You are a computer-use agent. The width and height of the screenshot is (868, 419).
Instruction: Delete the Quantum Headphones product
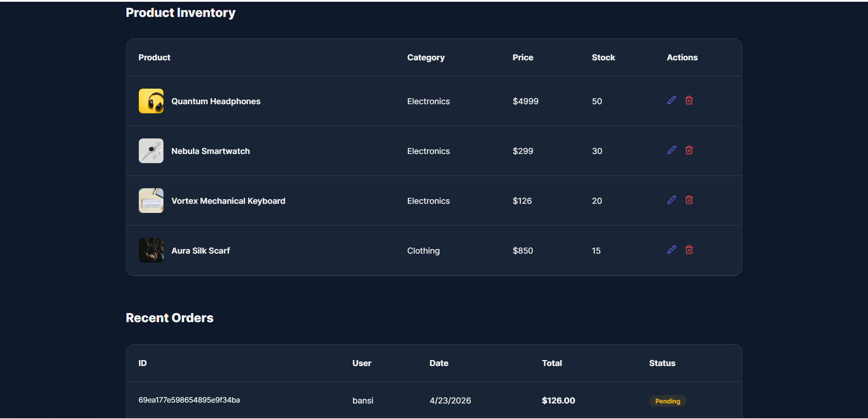(x=689, y=101)
